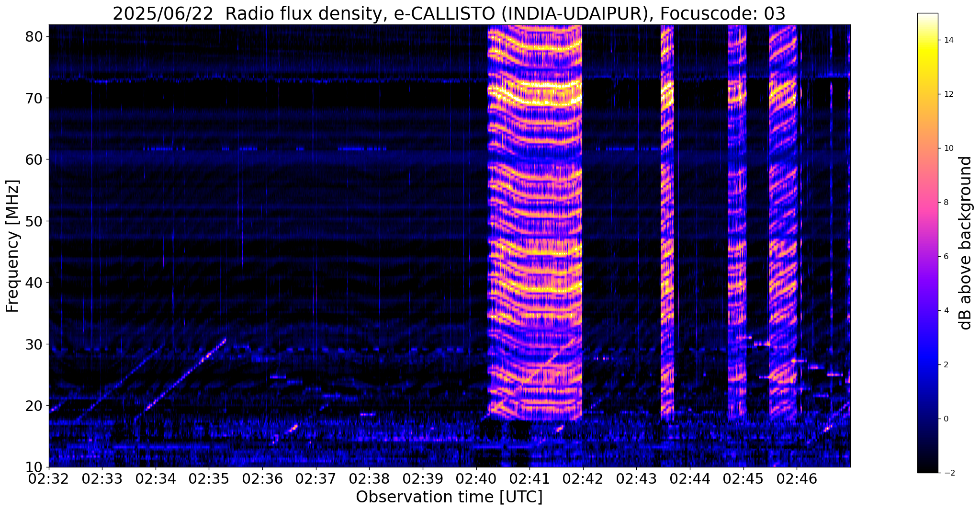Click the 02:39 time tick label

pos(423,478)
